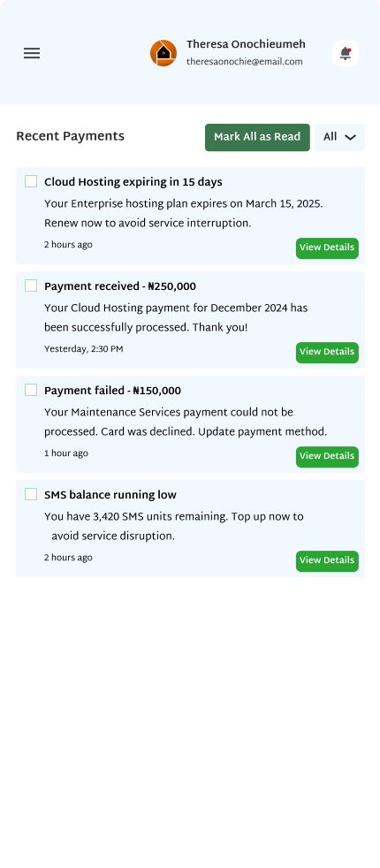Image resolution: width=380 pixels, height=868 pixels.
Task: Open the hamburger navigation menu
Action: point(32,53)
